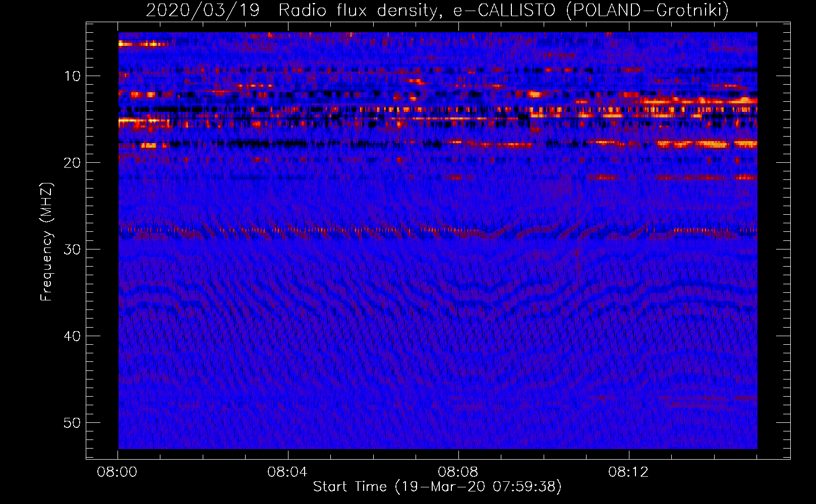Click the plot title mentioning e-CALLISTO POLAND-Grotniki
Screen dimensions: 816x504
(437, 10)
